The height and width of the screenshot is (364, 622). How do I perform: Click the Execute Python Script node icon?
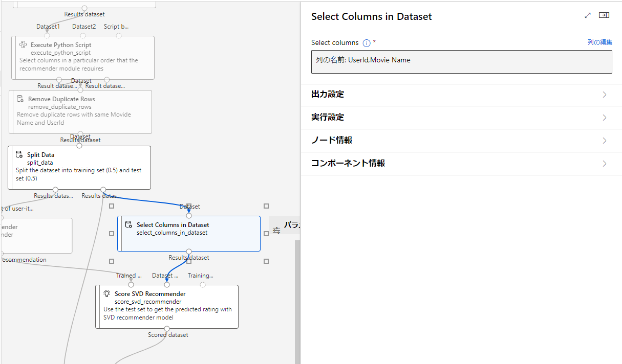(23, 45)
